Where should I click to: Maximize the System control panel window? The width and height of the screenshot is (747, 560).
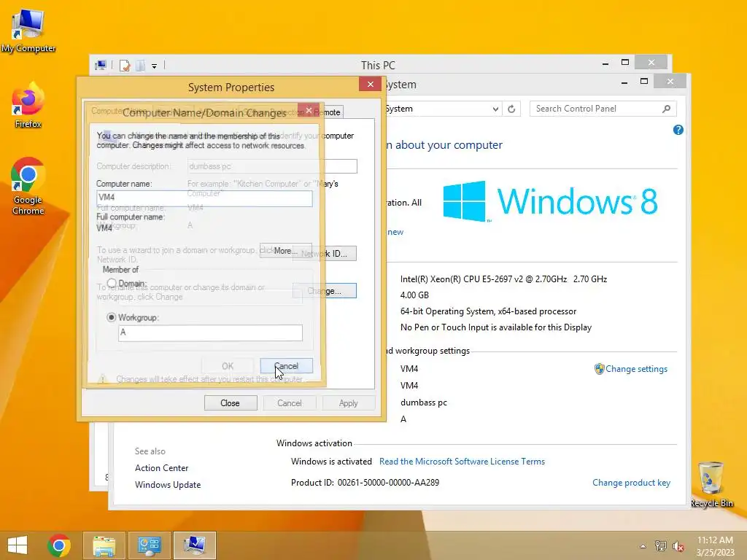coord(644,82)
